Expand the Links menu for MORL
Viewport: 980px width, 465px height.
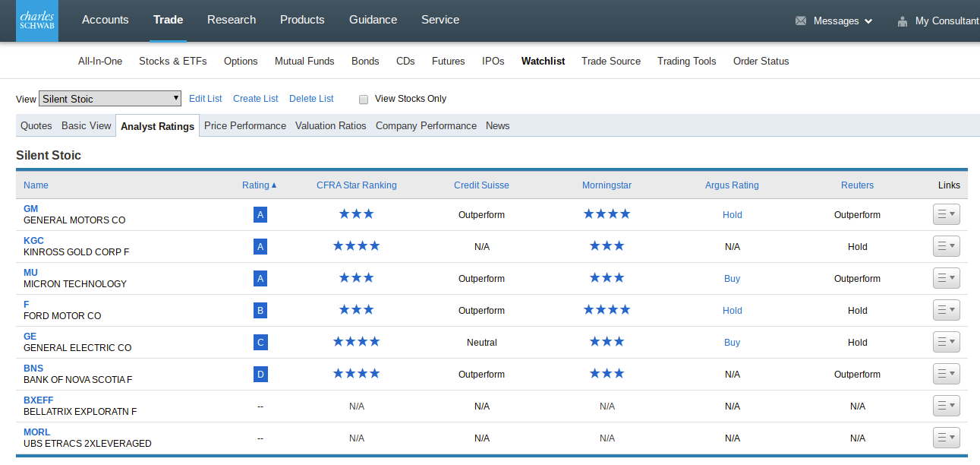point(946,438)
